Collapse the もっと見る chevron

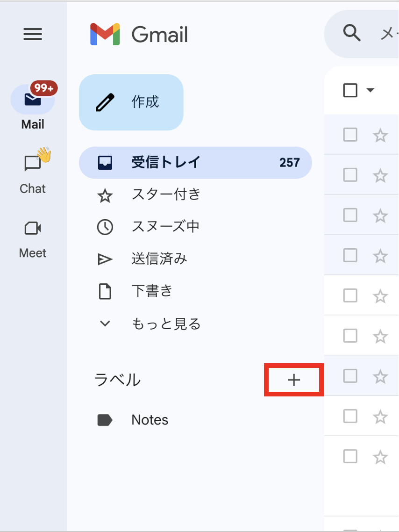(105, 324)
